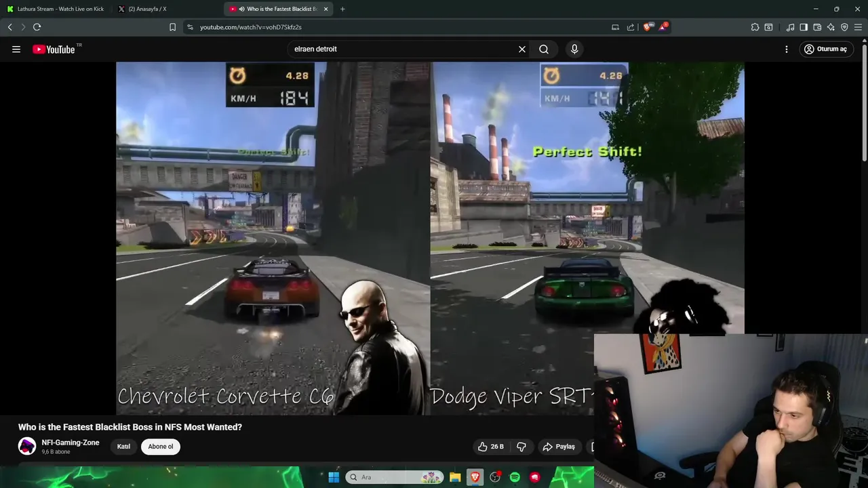Click the '9,6 B abone' subscriber count
The width and height of the screenshot is (868, 488).
pos(56,452)
